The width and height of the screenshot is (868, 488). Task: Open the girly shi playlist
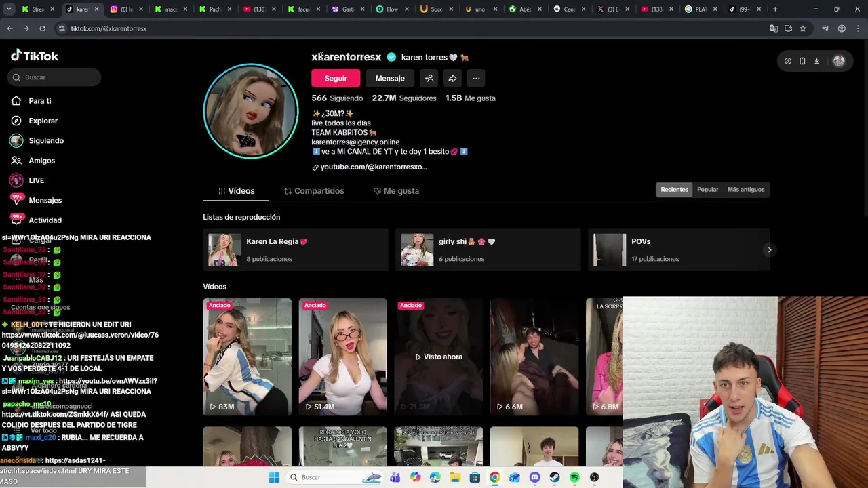488,249
